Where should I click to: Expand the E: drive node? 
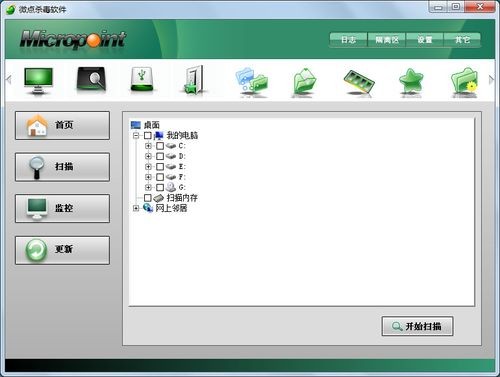[x=148, y=167]
